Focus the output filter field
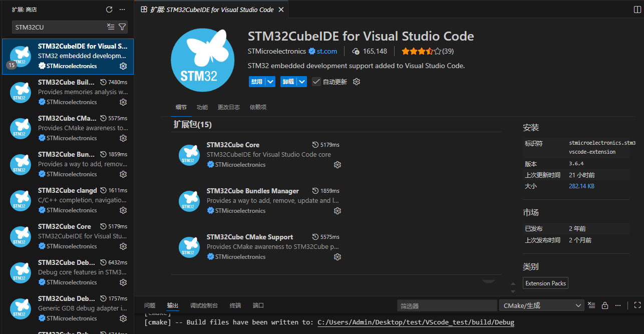 447,305
